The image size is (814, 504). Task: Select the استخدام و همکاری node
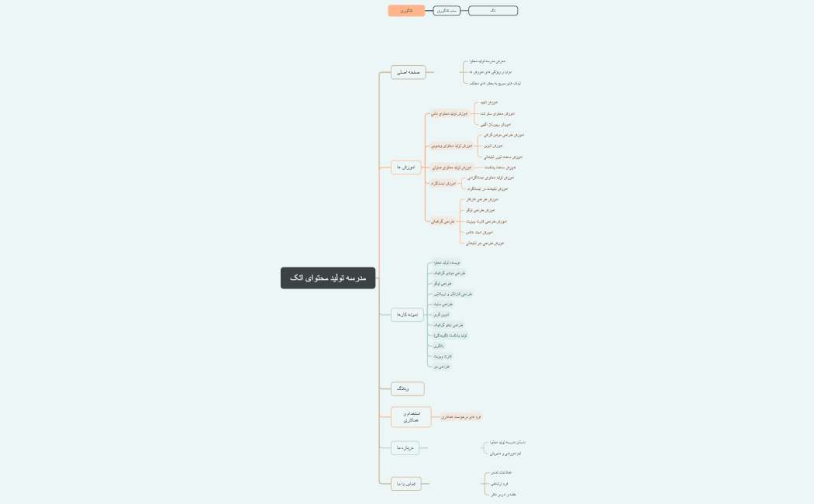pos(411,417)
